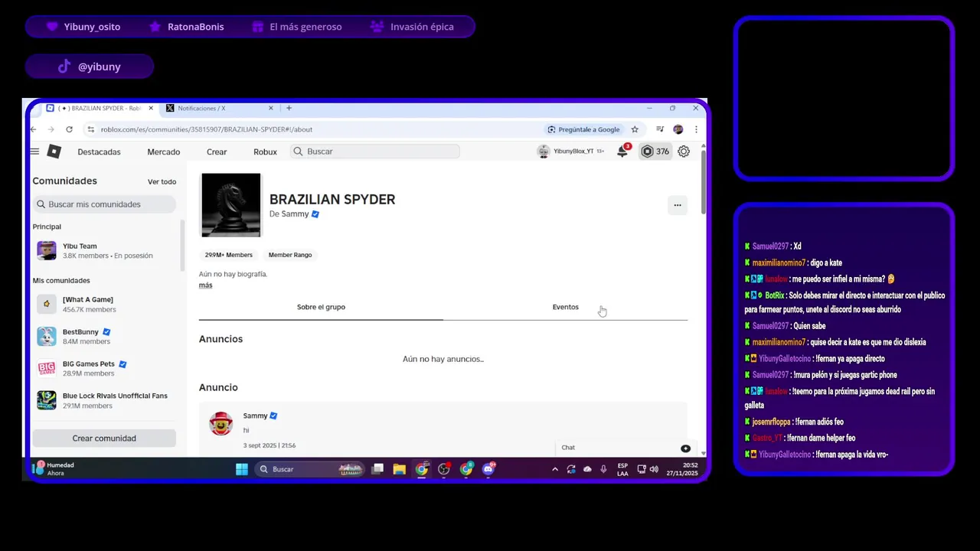Open the notifications bell
The image size is (980, 551).
622,152
